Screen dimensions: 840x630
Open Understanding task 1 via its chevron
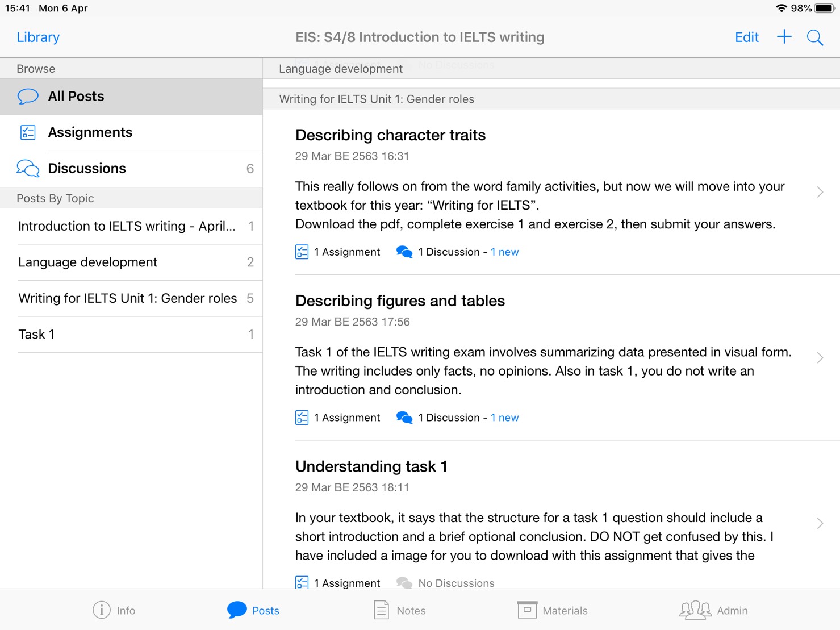820,523
